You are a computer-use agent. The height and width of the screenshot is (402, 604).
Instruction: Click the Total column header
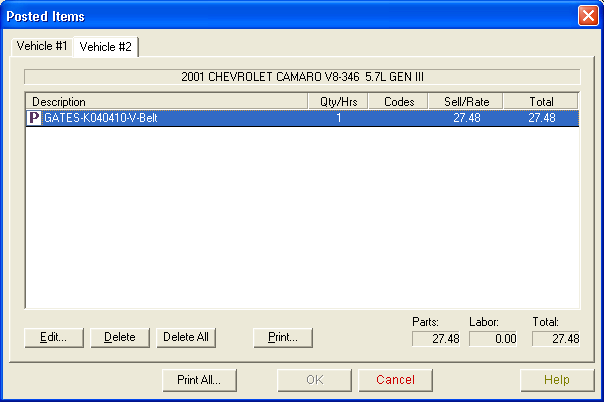click(540, 102)
